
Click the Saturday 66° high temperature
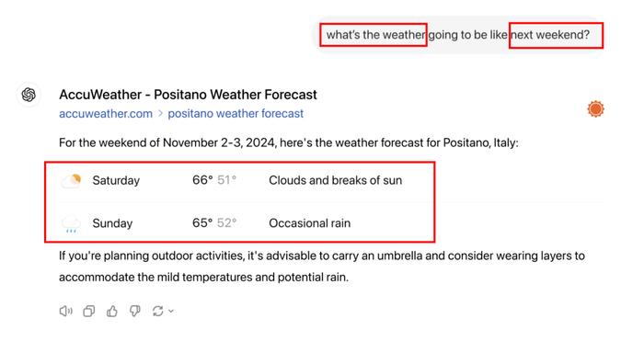click(202, 180)
